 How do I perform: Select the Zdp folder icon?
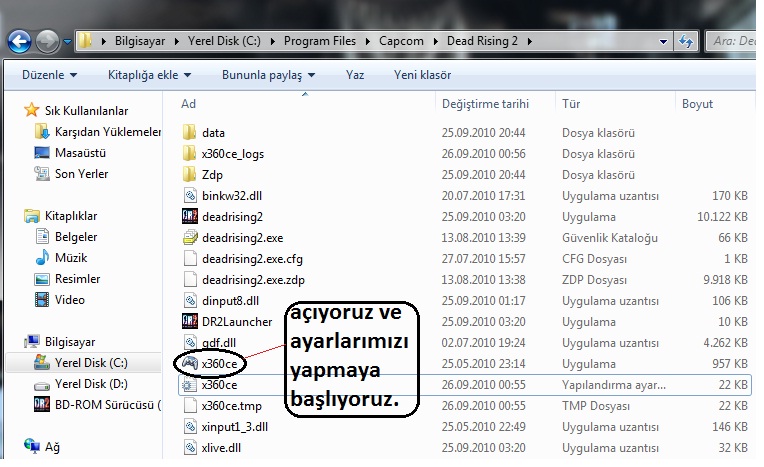coord(189,174)
